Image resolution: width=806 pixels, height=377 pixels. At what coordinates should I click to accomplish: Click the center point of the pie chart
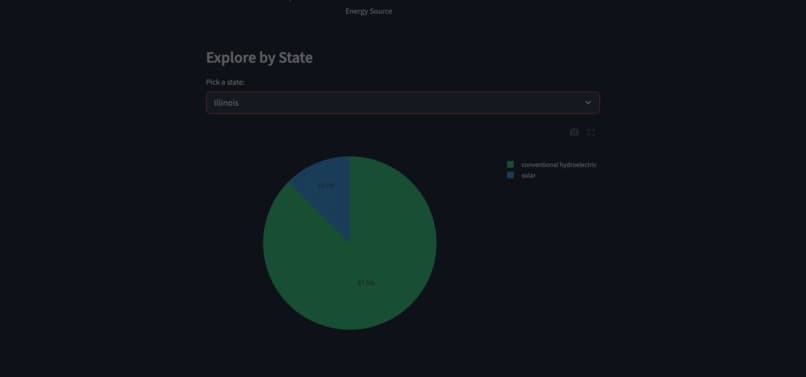click(350, 243)
